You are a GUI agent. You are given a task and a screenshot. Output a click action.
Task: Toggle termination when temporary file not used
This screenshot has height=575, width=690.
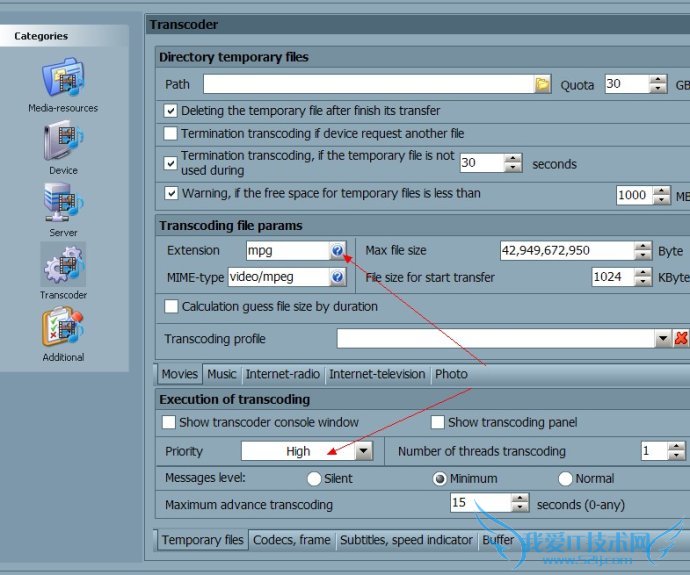170,163
